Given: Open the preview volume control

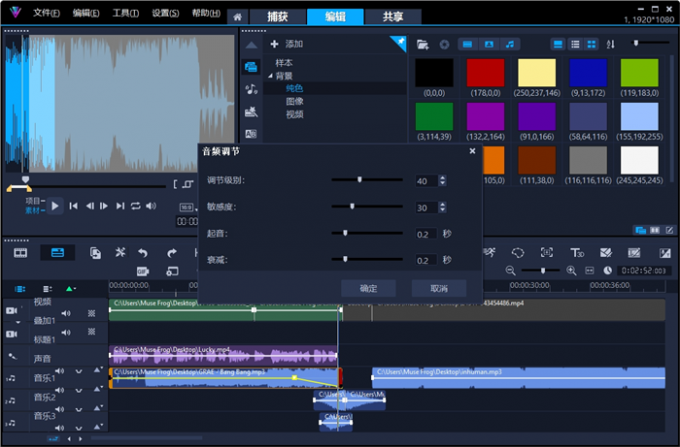Looking at the screenshot, I should tap(151, 206).
